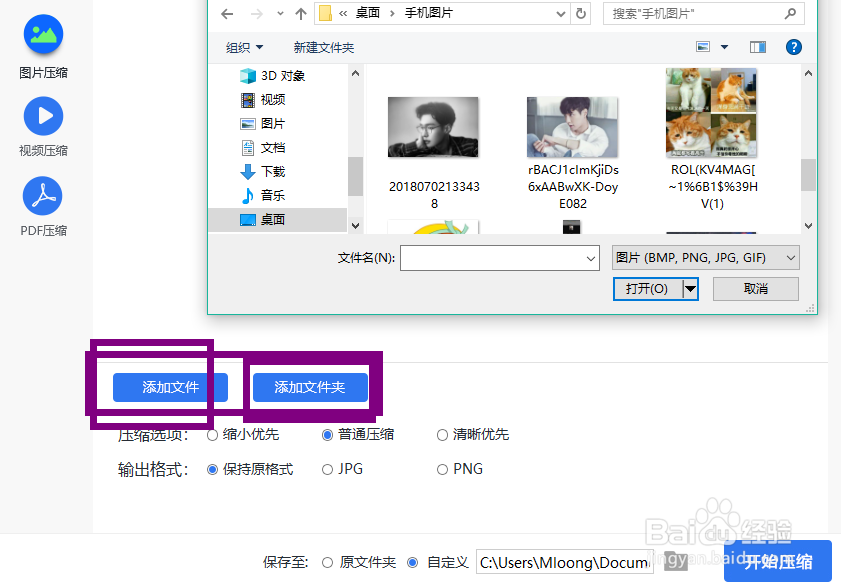The width and height of the screenshot is (841, 588).
Task: Open file type filter 图片 (BMP, PNG, JPG, GIF)
Action: point(705,258)
